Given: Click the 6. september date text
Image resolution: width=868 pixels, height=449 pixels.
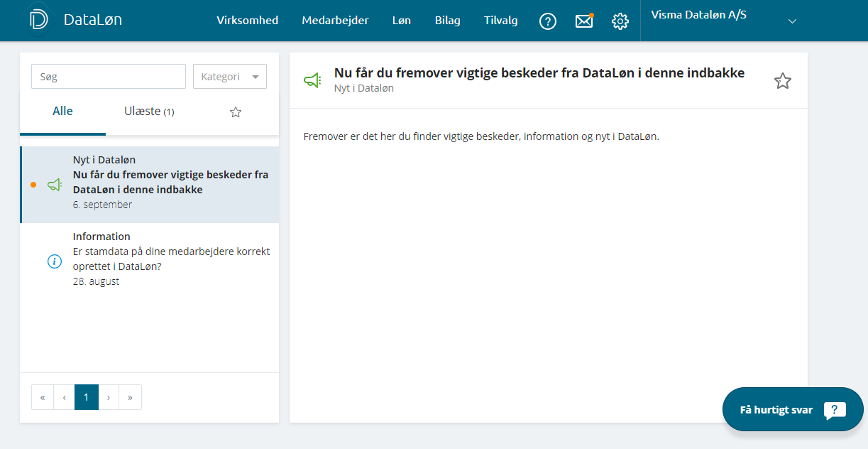Looking at the screenshot, I should pyautogui.click(x=102, y=205).
